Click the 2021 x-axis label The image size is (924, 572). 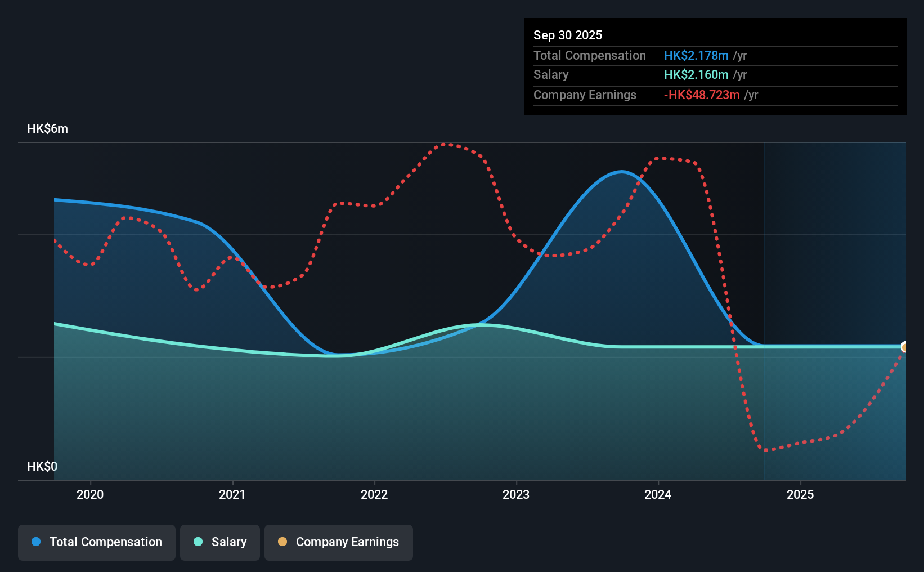pyautogui.click(x=232, y=494)
